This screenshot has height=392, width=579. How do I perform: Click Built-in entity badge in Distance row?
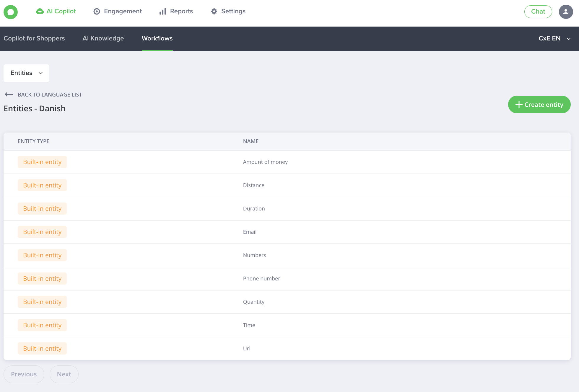click(42, 185)
